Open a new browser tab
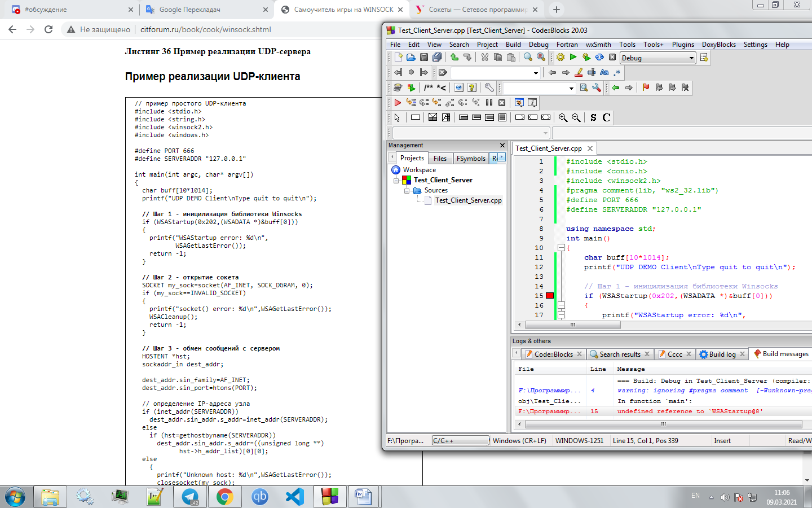 (x=557, y=10)
